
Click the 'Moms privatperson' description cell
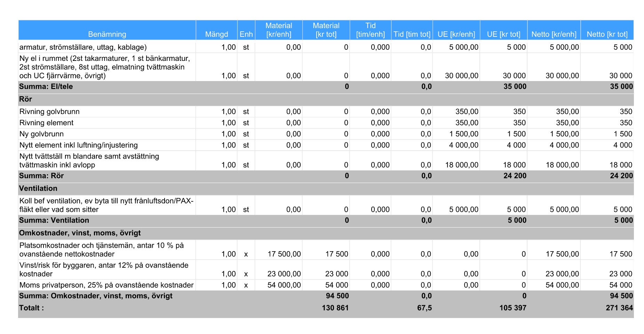106,285
